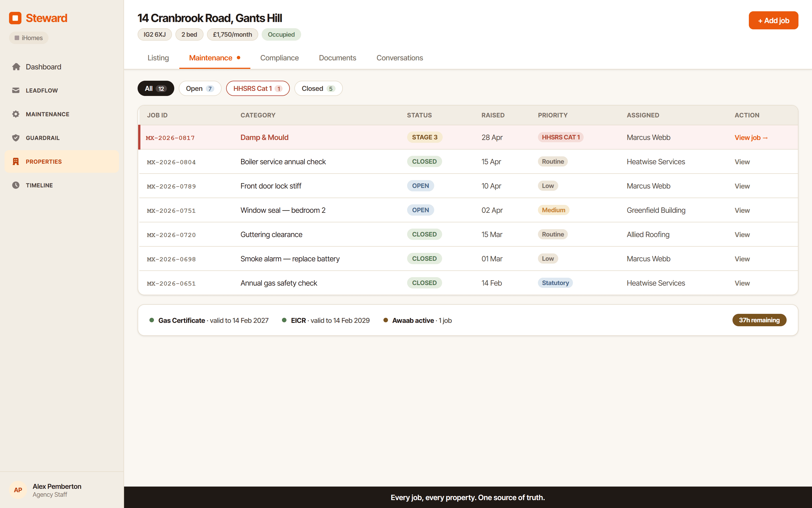Click the IG2 6XJ postcode chip
Viewport: 812px width, 508px height.
[x=154, y=34]
